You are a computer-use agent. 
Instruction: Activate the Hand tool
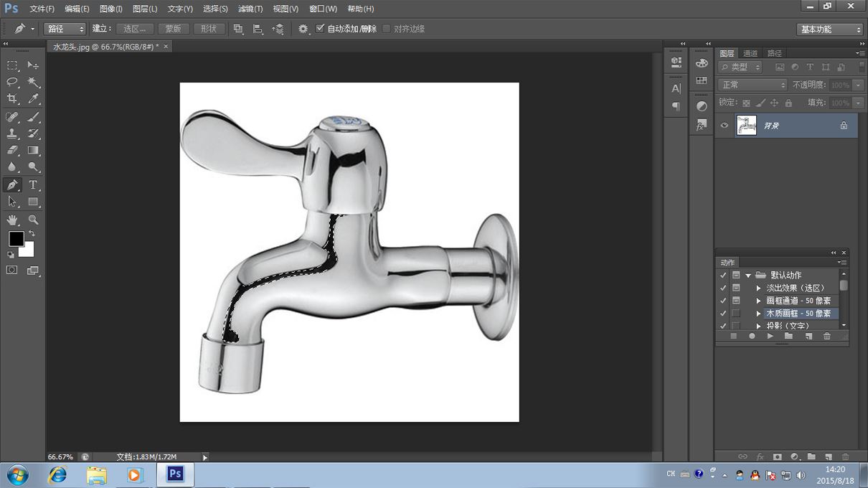click(x=12, y=220)
